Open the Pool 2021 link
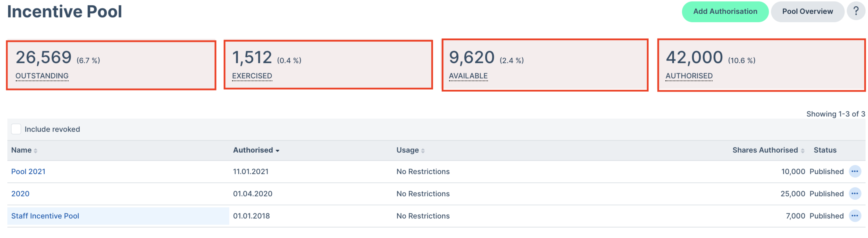The width and height of the screenshot is (868, 238). [x=28, y=172]
